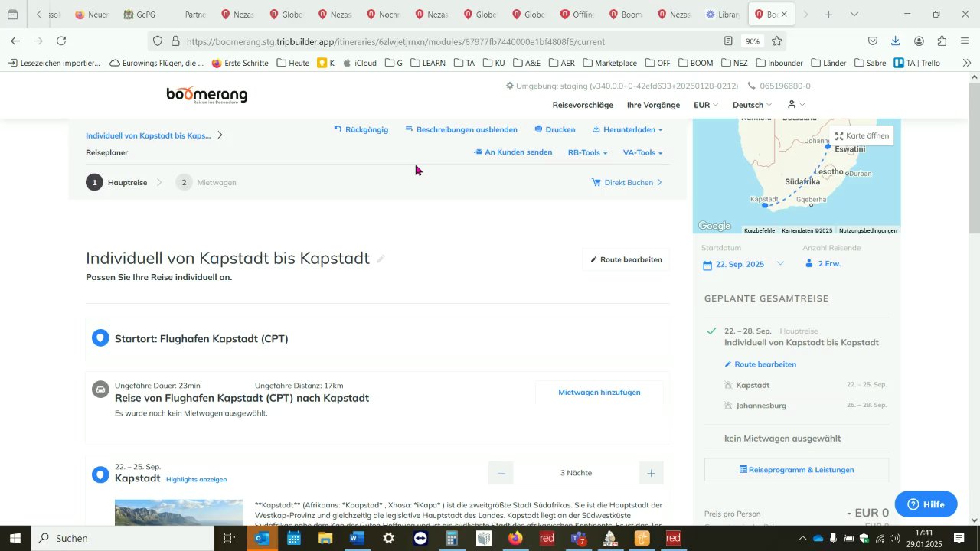Open a new browser tab with plus
Screen dimensions: 980x551
(x=829, y=15)
